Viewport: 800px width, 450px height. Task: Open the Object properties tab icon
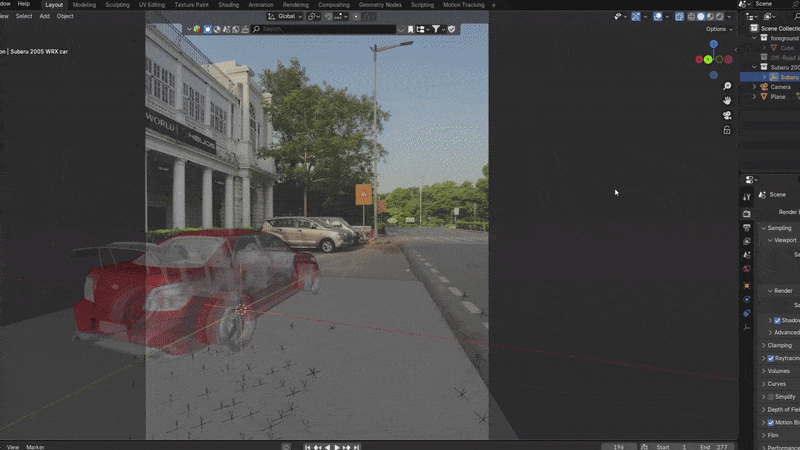tap(747, 286)
